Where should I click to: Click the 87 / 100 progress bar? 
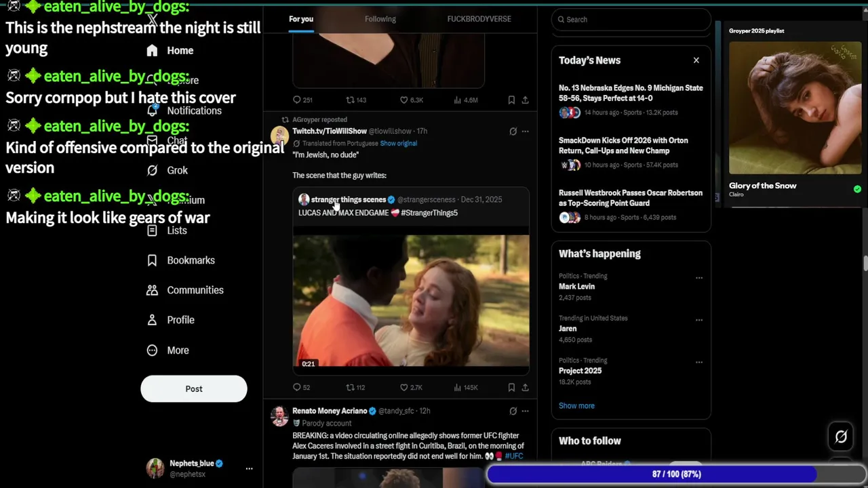point(675,474)
